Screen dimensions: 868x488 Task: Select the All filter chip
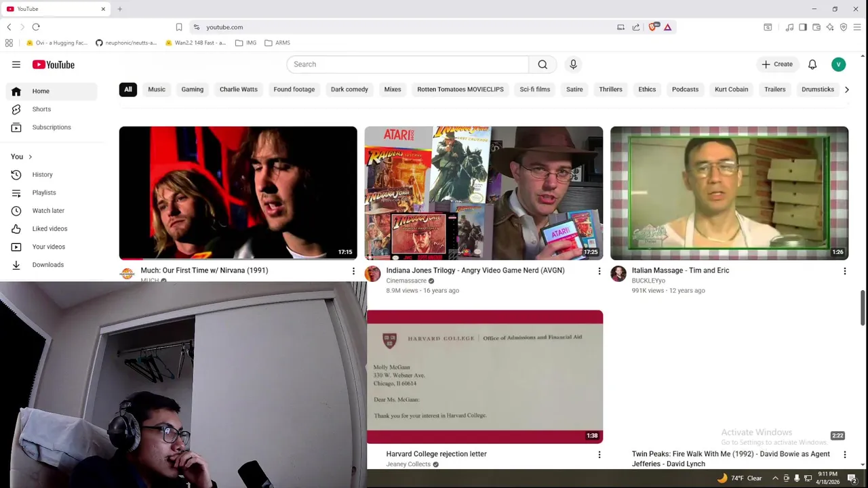128,89
